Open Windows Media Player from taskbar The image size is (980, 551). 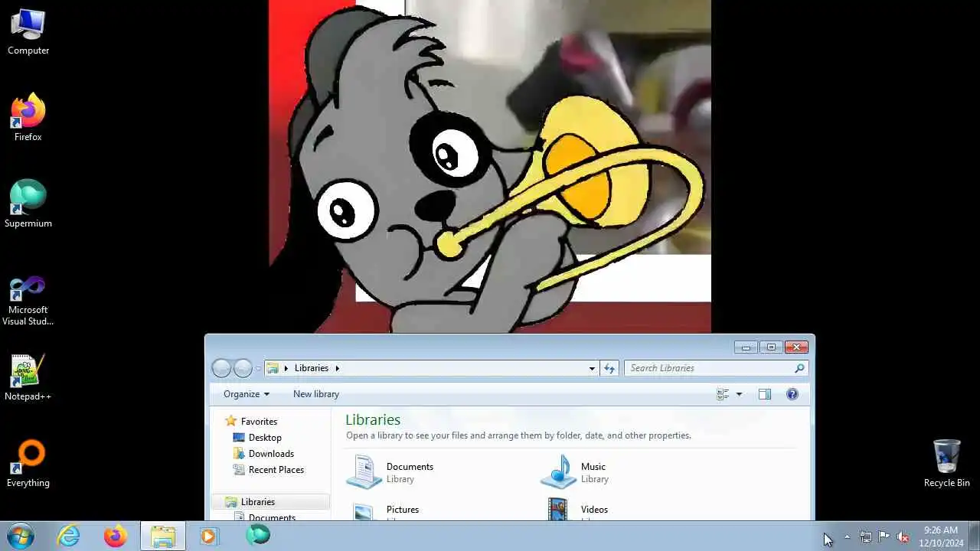pyautogui.click(x=208, y=536)
